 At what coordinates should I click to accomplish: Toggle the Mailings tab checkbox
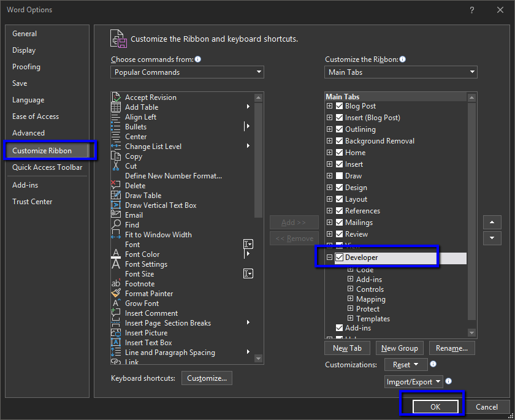[x=340, y=223]
